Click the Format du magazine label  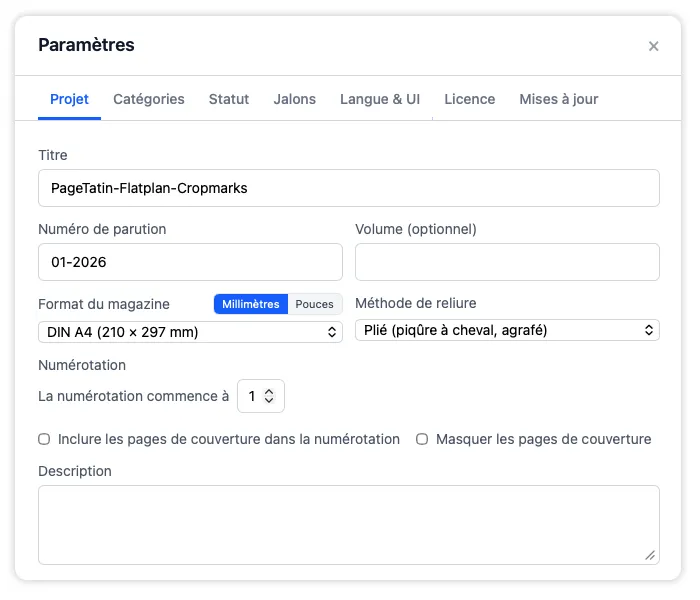tap(104, 304)
